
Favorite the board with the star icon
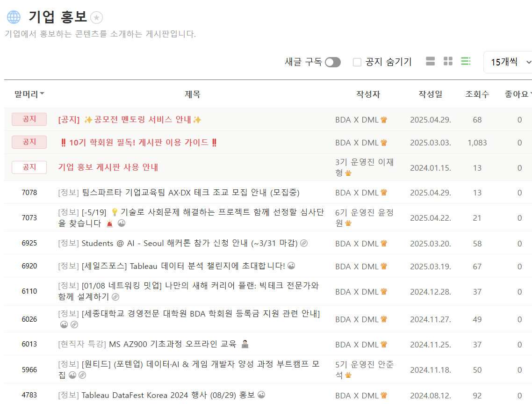coord(97,18)
